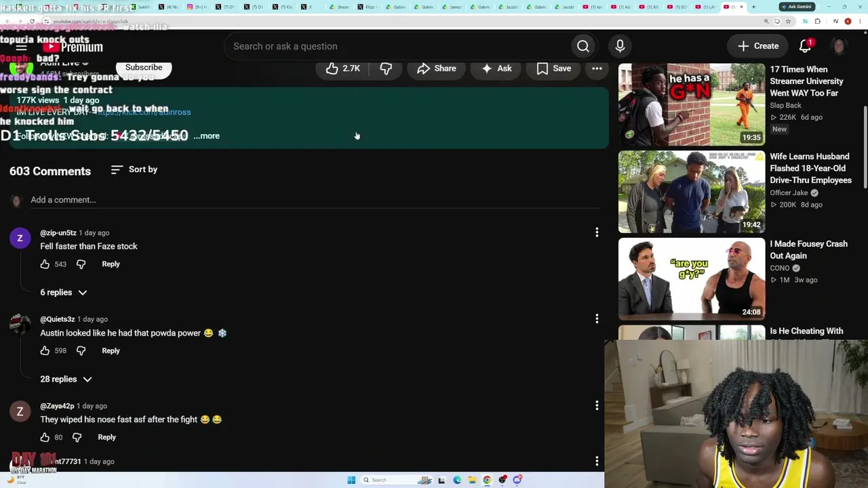
Task: Reply to @Quiets3z comment
Action: pyautogui.click(x=111, y=351)
